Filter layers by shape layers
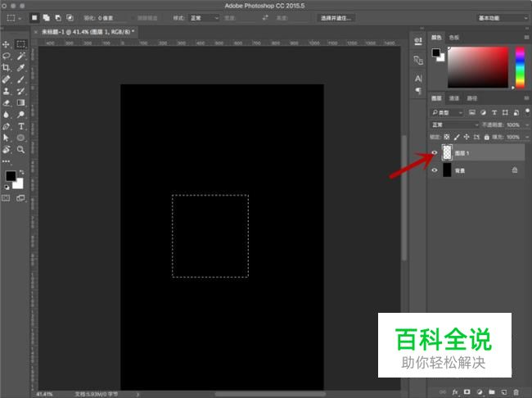Viewport: 532px width, 398px height. 505,112
